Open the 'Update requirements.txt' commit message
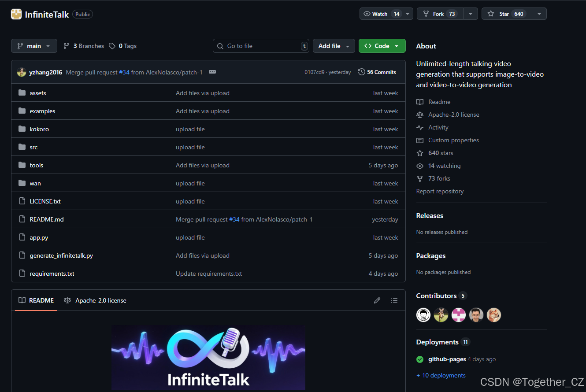 coord(209,274)
